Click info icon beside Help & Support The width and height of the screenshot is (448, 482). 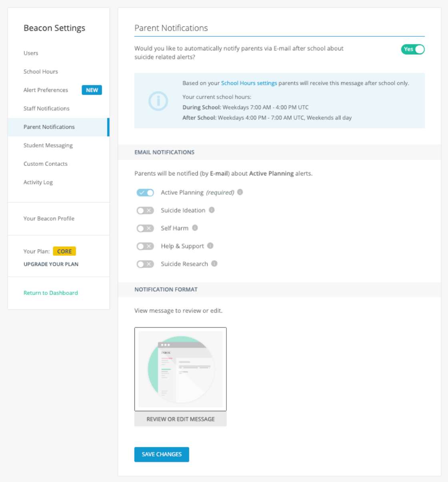(210, 246)
